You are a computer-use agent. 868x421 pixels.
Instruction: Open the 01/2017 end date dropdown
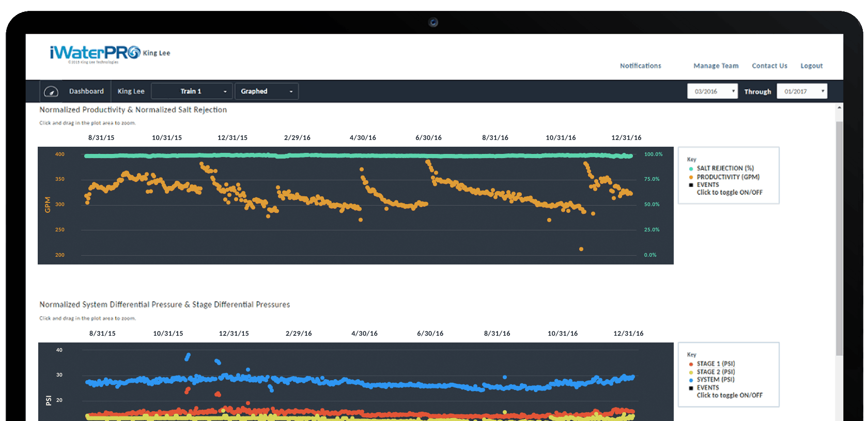pos(802,91)
